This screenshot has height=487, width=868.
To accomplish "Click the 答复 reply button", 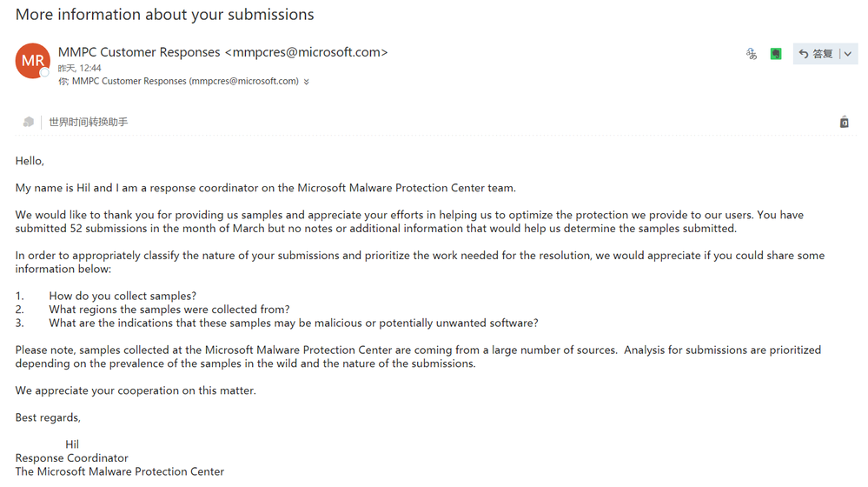I will 822,54.
